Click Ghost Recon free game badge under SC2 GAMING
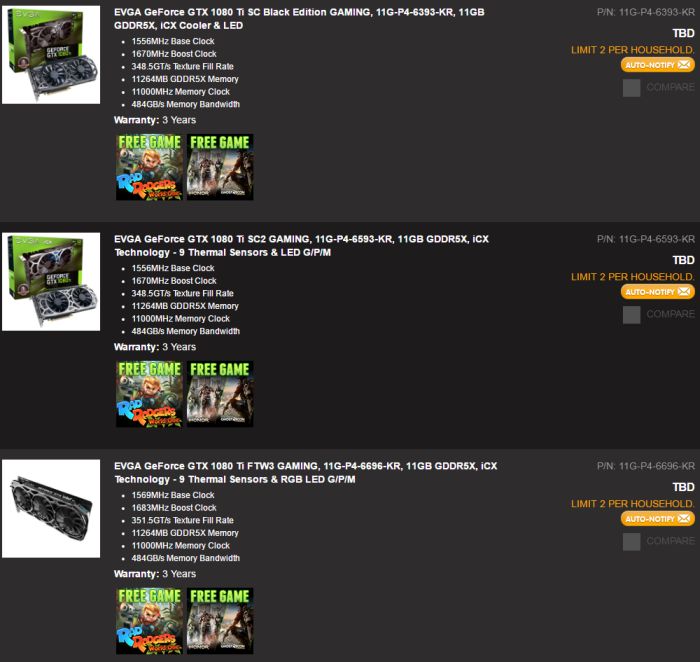This screenshot has width=700, height=662. [x=220, y=394]
